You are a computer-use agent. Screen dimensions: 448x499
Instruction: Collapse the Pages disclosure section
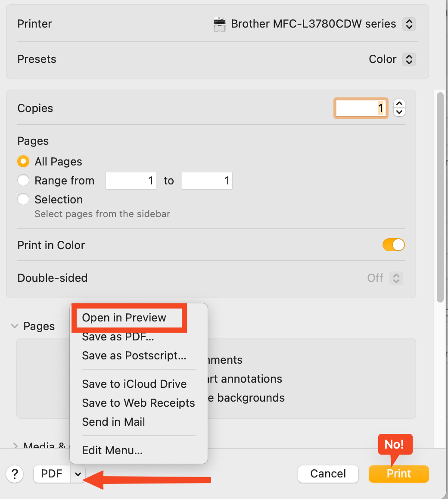pyautogui.click(x=15, y=327)
